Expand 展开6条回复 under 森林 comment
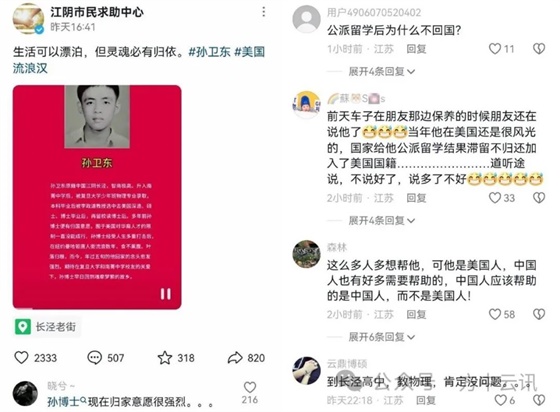 point(381,337)
